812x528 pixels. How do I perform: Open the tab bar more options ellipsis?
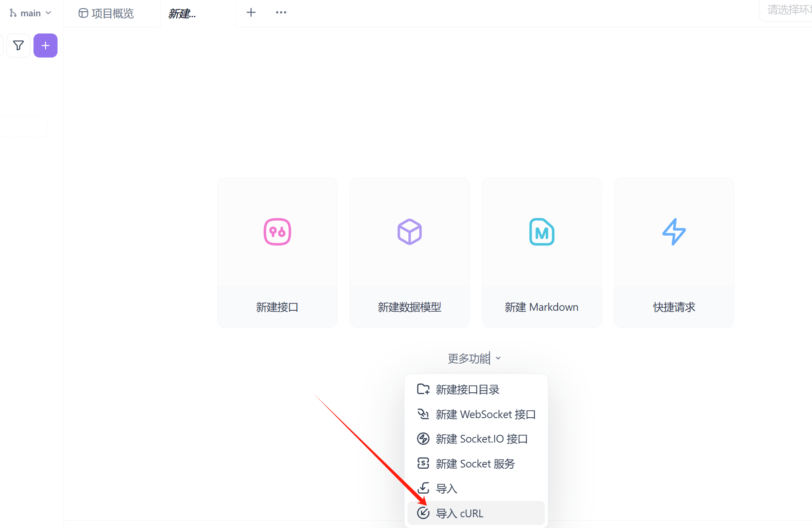tap(281, 12)
